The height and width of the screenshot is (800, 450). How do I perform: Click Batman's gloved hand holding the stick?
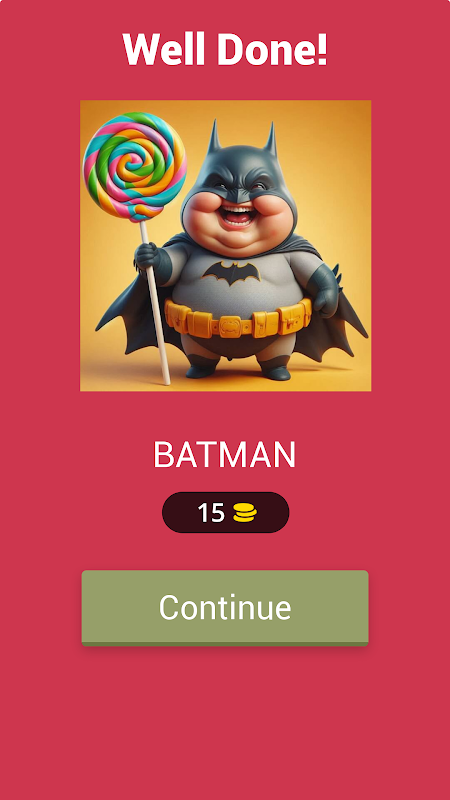pos(149,257)
